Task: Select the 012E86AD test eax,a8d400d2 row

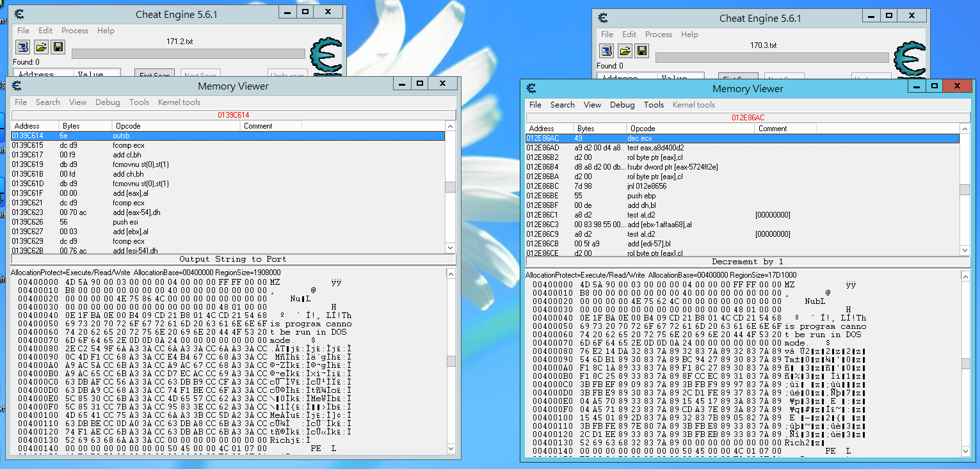Action: [x=743, y=148]
